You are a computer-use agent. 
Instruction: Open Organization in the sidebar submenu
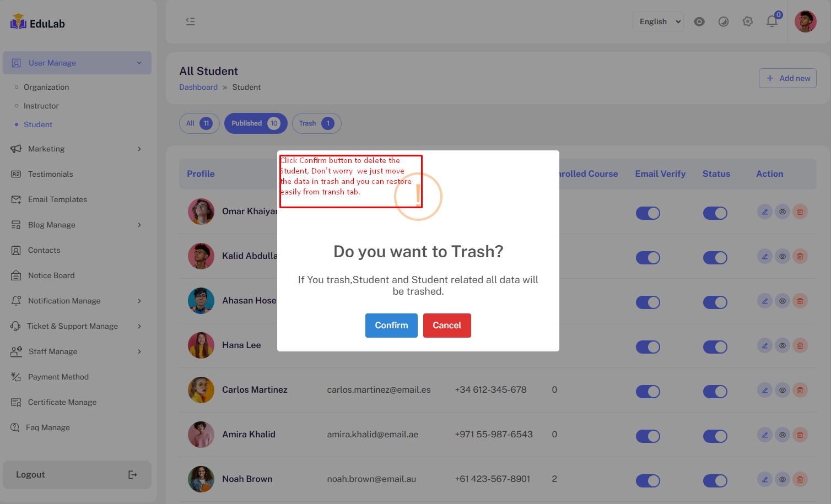tap(46, 87)
